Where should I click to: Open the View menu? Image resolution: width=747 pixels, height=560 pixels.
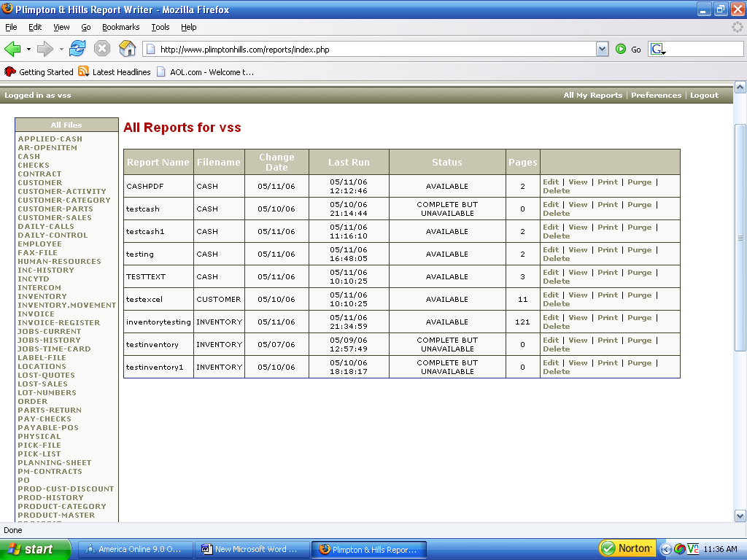tap(61, 27)
